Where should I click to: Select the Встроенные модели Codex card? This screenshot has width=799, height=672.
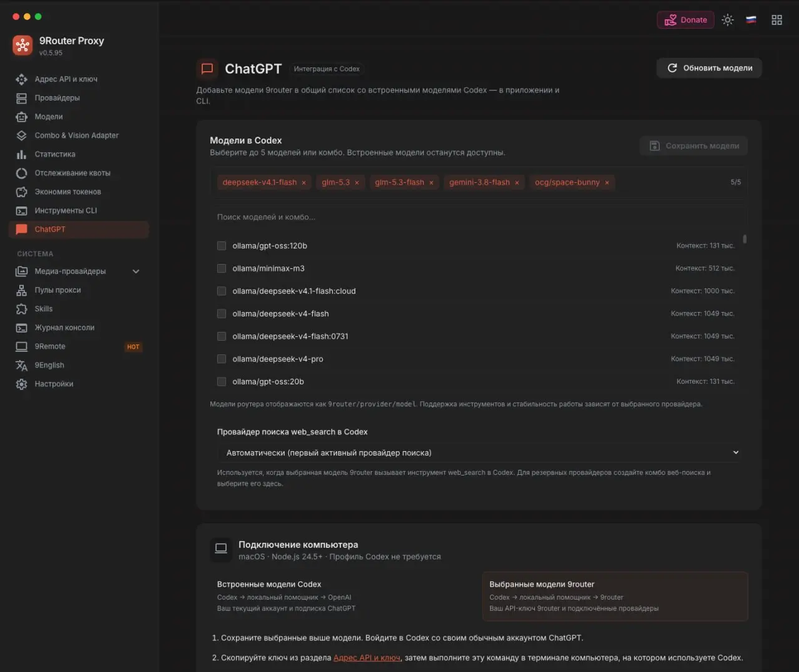point(342,597)
